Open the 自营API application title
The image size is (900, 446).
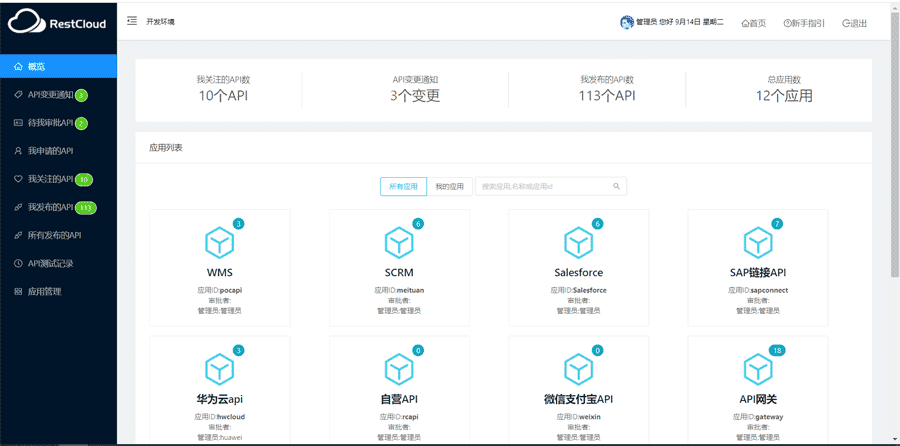tap(399, 399)
